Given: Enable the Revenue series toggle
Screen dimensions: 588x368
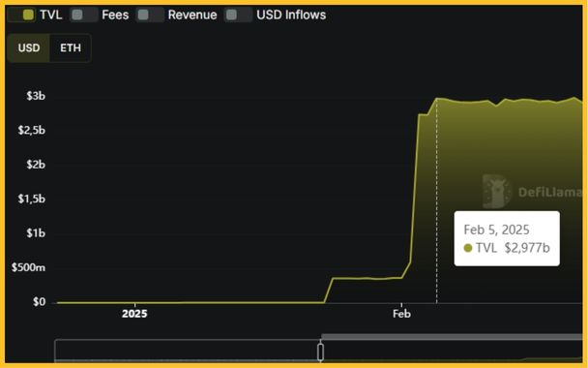Looking at the screenshot, I should click(150, 15).
